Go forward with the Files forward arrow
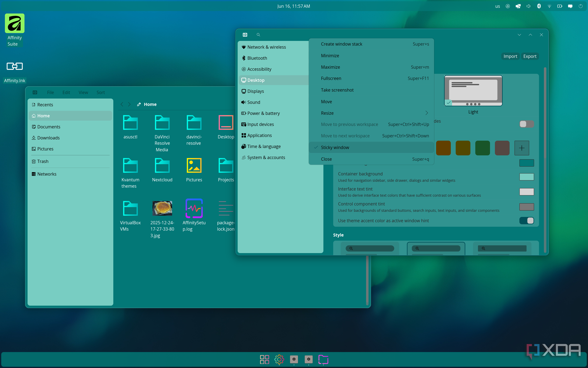 tap(129, 104)
